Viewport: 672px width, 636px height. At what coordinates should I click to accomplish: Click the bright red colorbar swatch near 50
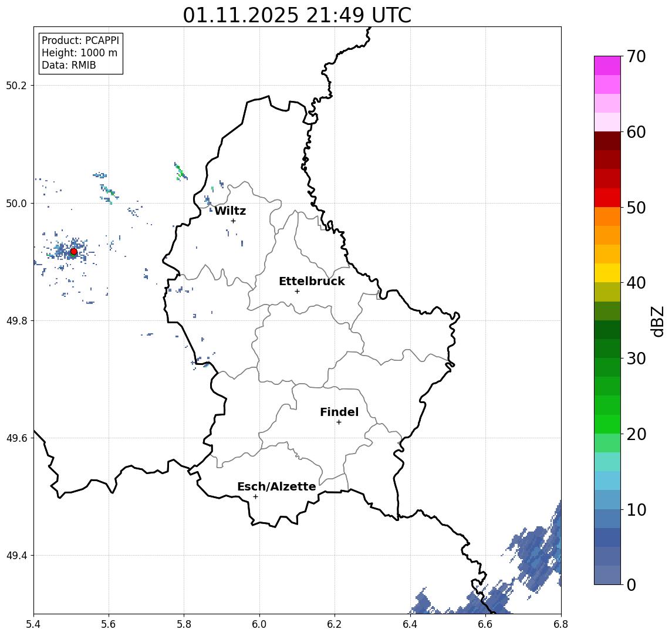click(607, 198)
